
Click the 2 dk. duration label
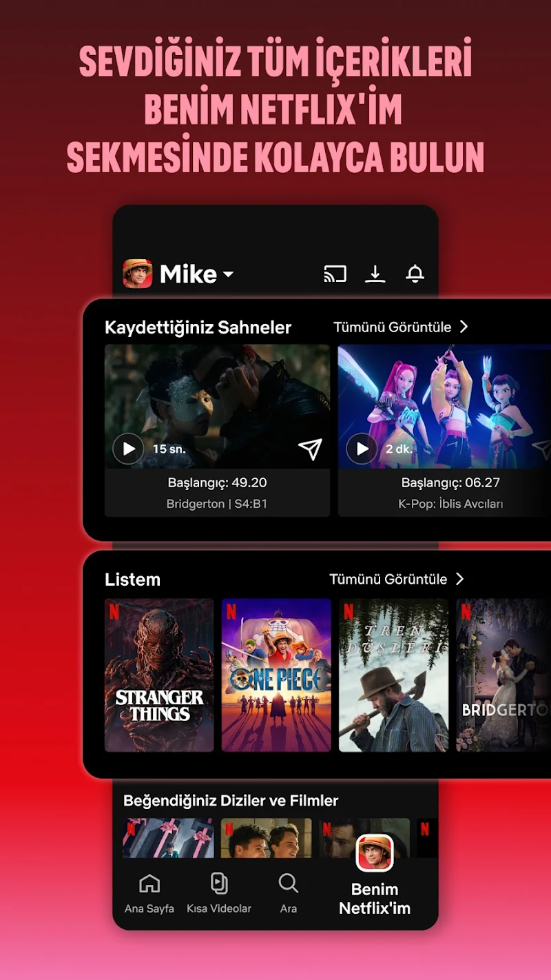click(x=399, y=449)
